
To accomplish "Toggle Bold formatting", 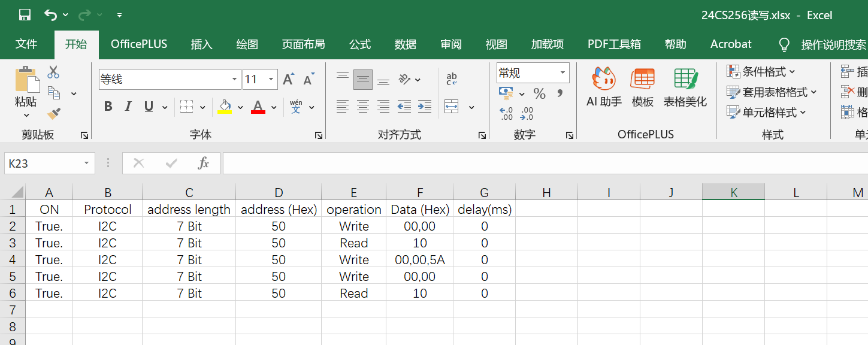I will click(x=108, y=107).
